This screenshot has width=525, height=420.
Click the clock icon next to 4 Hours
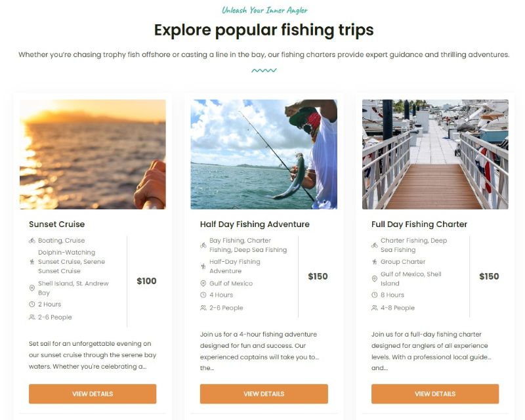click(203, 295)
